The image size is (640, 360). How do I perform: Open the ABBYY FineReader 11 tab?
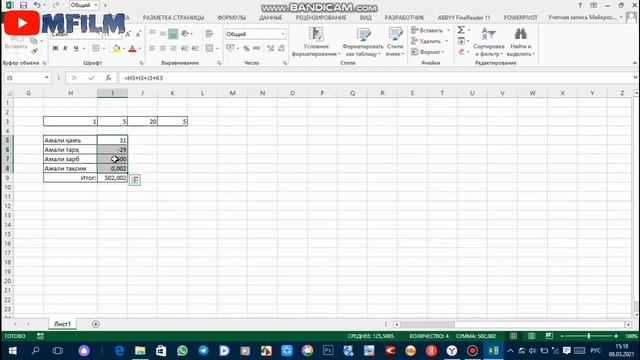coord(464,18)
